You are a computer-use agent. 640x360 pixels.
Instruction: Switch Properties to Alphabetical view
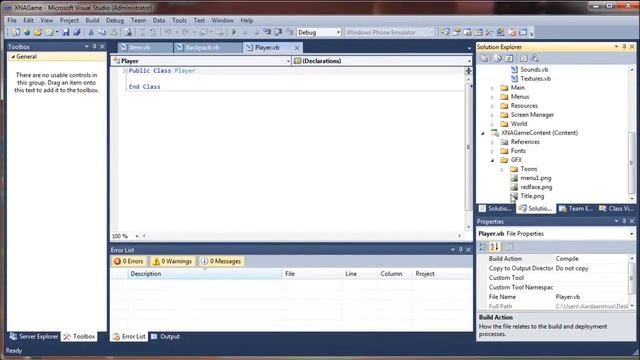495,247
